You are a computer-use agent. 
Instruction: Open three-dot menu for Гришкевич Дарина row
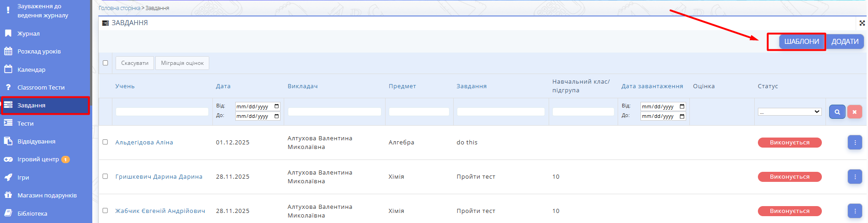pyautogui.click(x=854, y=177)
